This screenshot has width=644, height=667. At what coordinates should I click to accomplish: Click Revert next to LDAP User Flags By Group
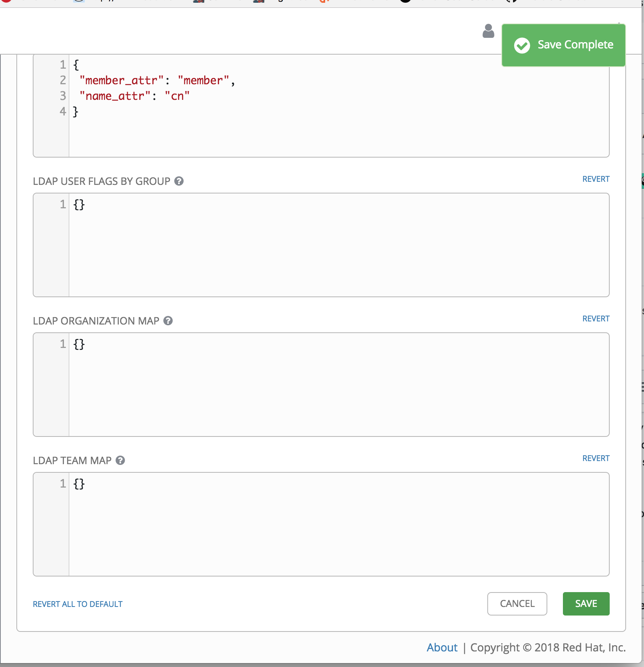tap(595, 179)
